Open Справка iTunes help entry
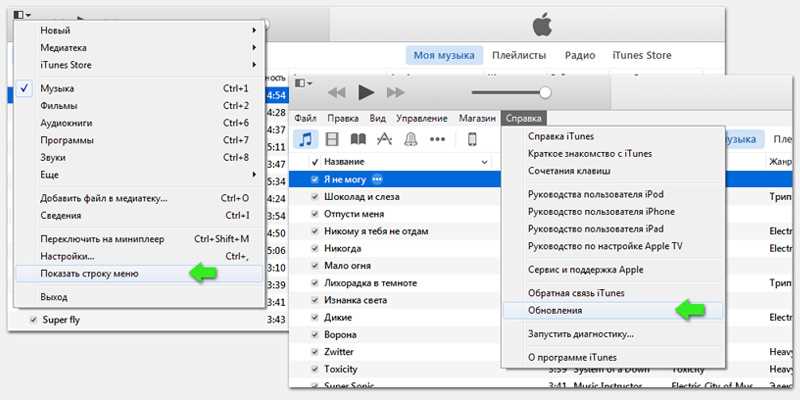The height and width of the screenshot is (400, 800). 613,137
